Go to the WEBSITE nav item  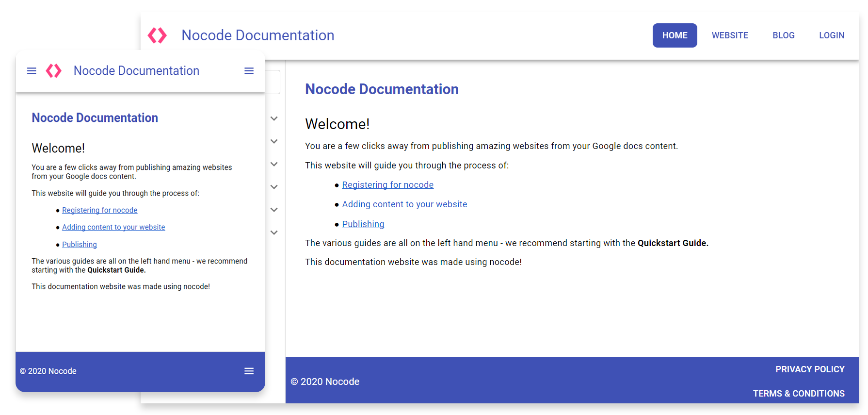click(730, 35)
